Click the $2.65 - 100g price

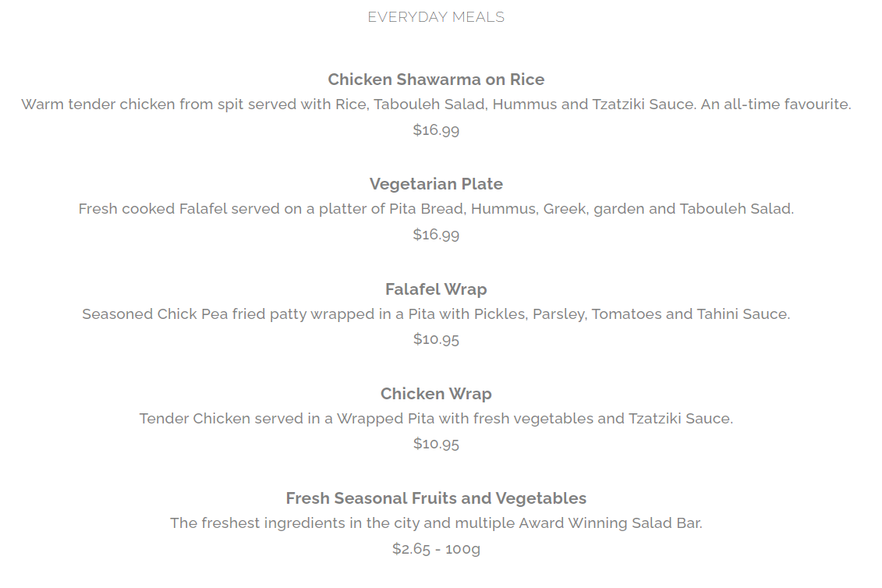436,549
